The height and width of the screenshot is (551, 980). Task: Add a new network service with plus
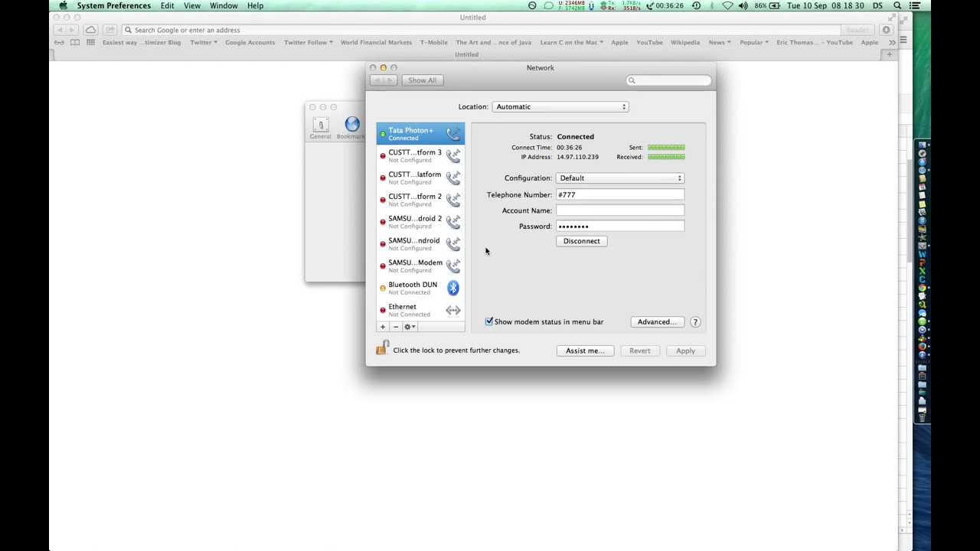(x=383, y=327)
